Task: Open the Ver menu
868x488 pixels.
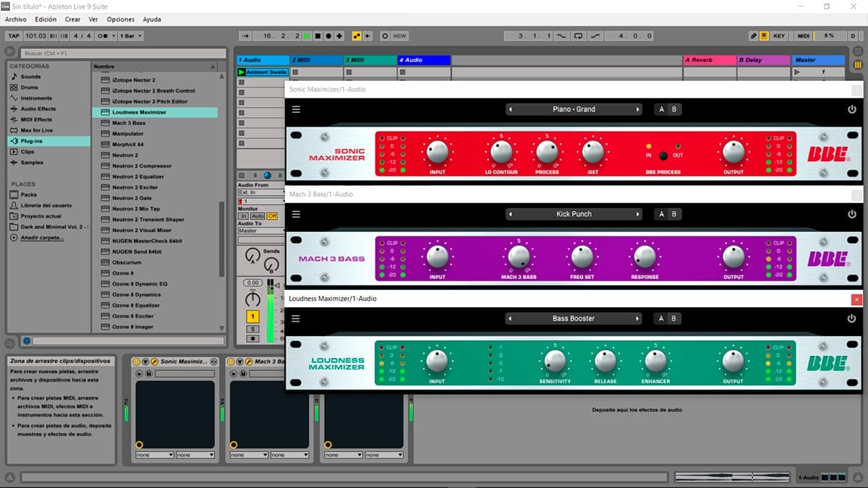Action: tap(93, 20)
